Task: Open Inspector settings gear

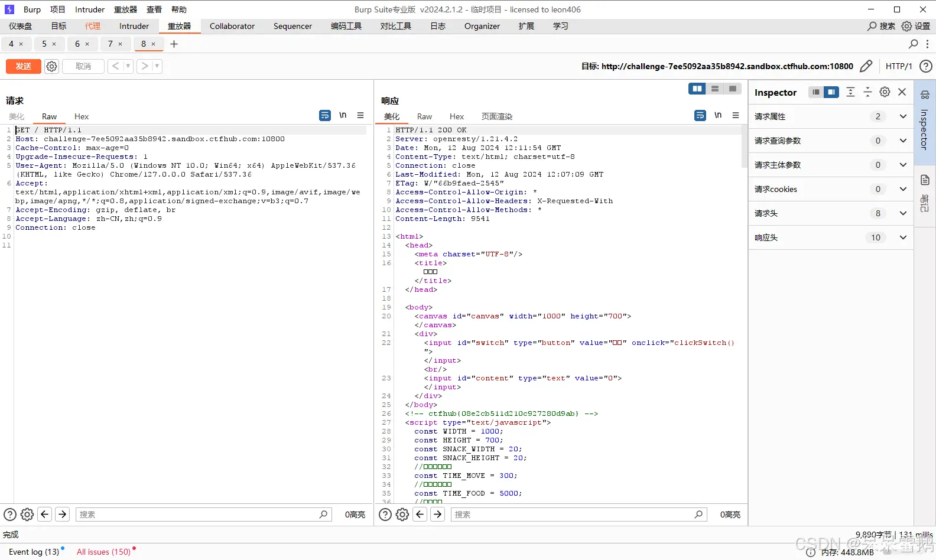Action: (x=885, y=92)
